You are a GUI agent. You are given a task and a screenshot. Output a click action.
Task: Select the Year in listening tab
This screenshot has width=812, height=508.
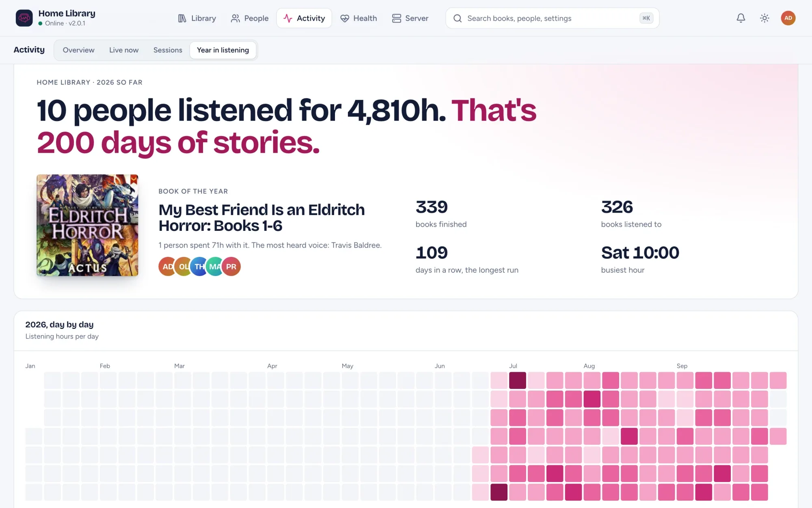click(223, 50)
